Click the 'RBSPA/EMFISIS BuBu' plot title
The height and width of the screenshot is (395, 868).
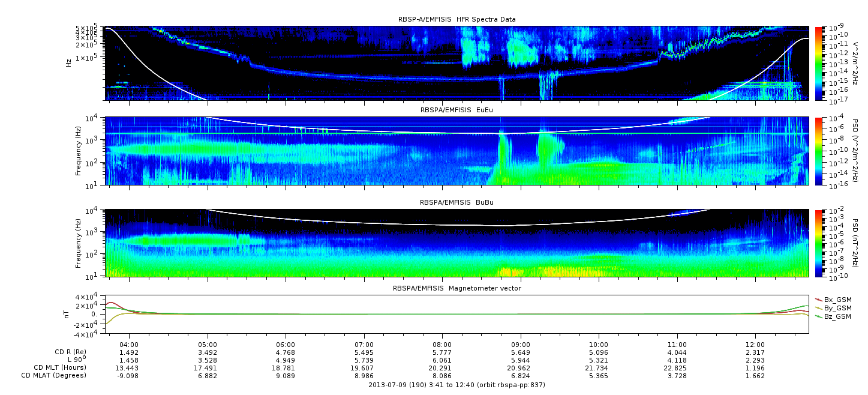point(456,203)
